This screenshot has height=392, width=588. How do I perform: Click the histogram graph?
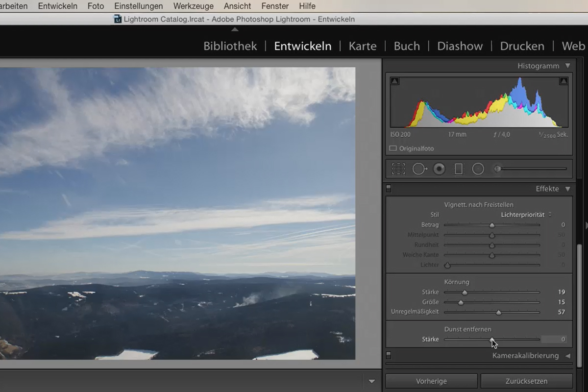pos(479,102)
